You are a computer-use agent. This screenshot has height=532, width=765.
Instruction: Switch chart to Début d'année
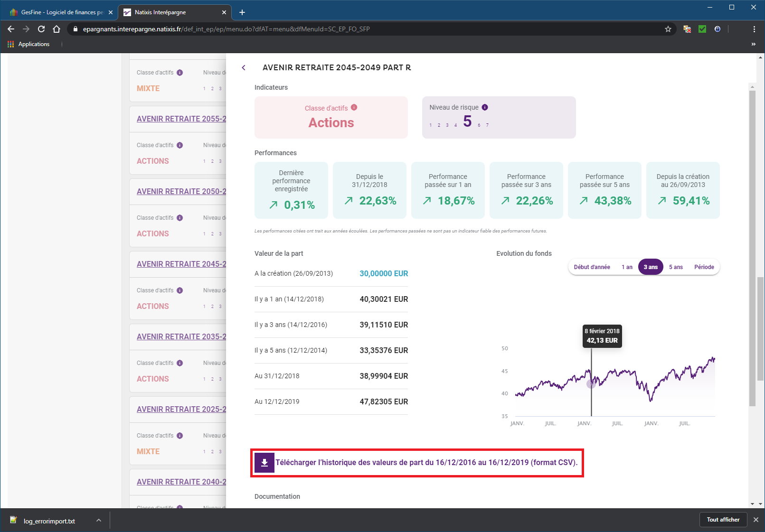coord(592,267)
